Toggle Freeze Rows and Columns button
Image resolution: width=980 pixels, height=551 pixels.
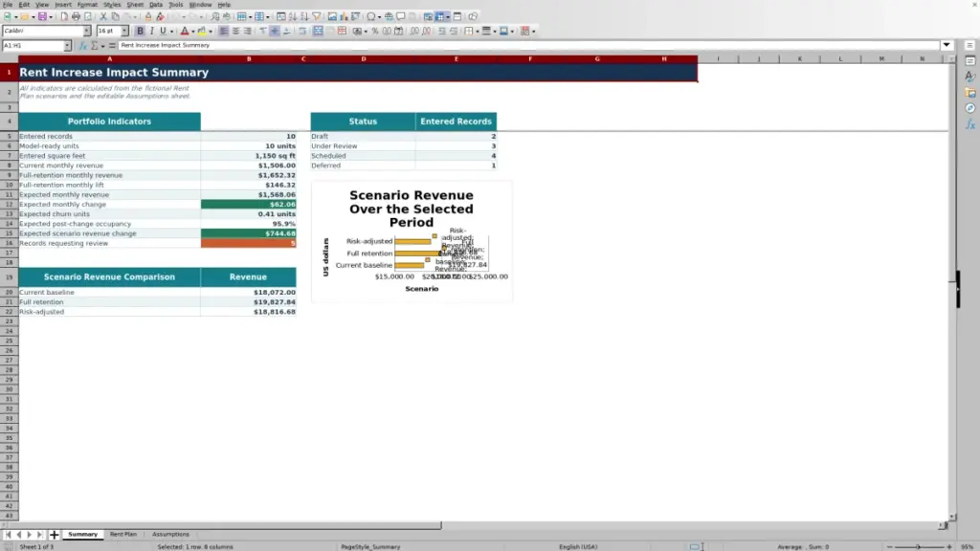click(440, 17)
